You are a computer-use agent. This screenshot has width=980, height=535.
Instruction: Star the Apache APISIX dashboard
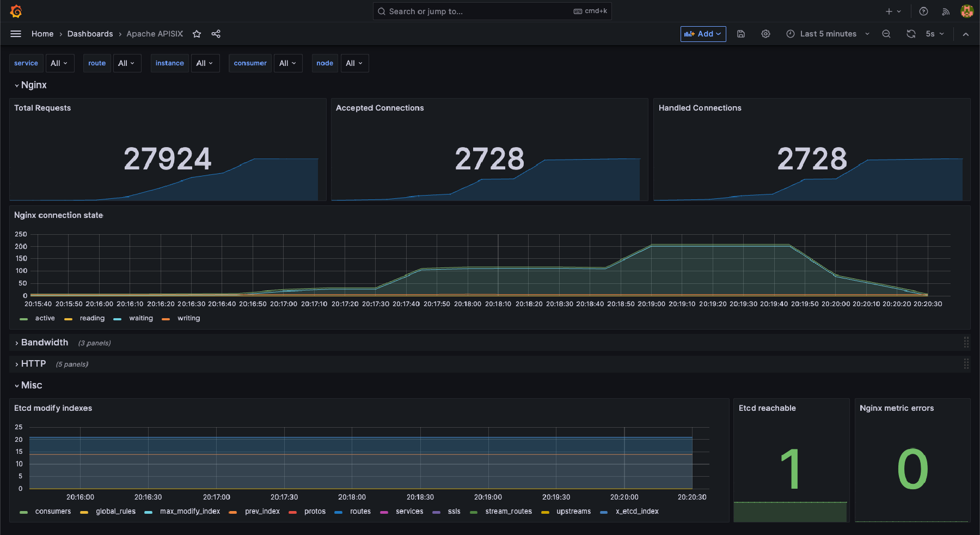[x=197, y=34]
